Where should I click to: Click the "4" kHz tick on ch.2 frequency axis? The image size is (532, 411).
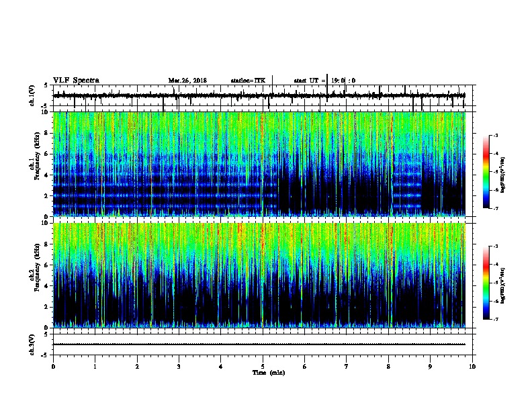(x=47, y=286)
